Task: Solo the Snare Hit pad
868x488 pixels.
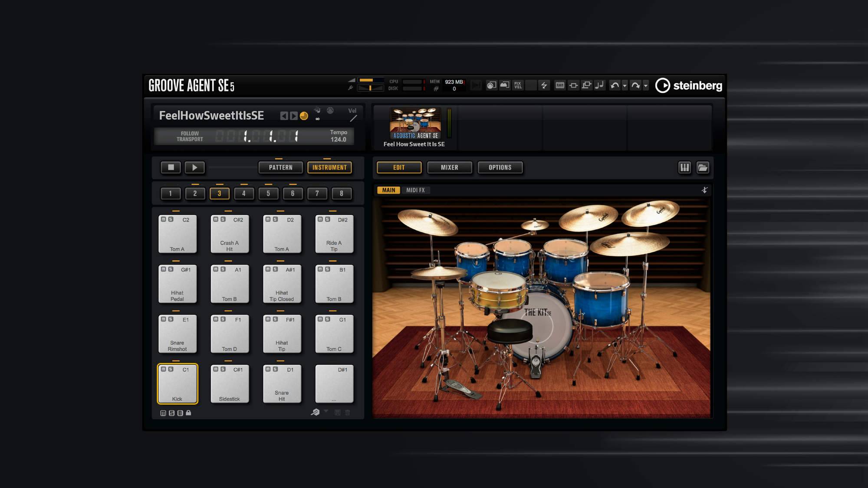Action: [x=275, y=369]
